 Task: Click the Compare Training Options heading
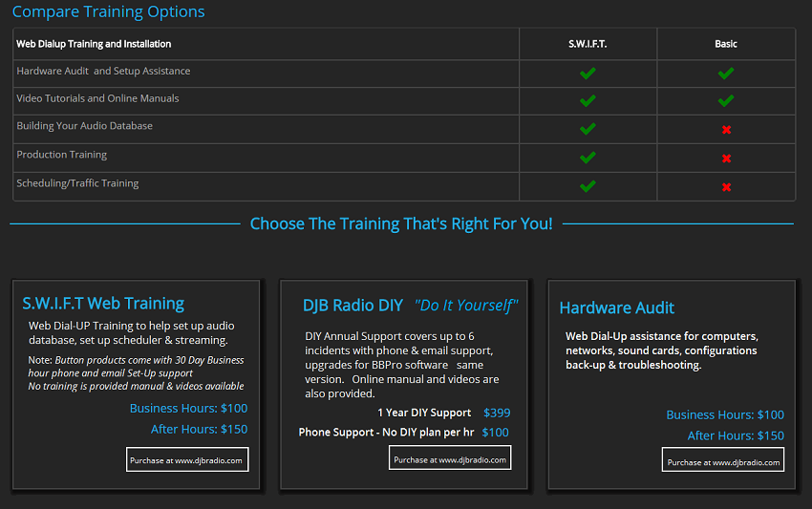point(108,11)
